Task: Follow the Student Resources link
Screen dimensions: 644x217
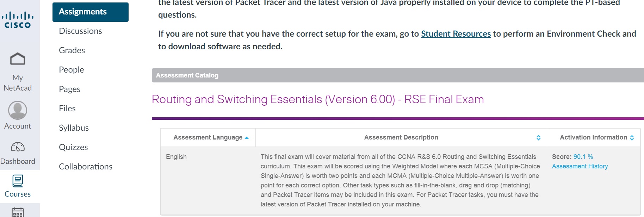Action: coord(456,34)
